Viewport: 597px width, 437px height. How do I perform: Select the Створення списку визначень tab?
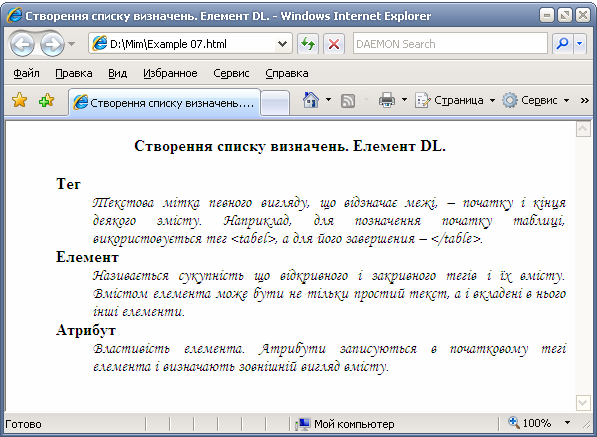(164, 102)
